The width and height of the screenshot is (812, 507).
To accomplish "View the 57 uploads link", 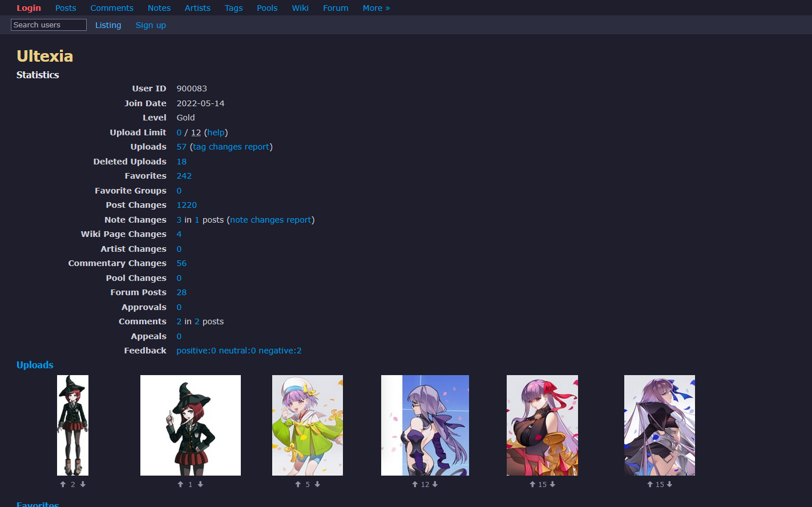I will [181, 147].
